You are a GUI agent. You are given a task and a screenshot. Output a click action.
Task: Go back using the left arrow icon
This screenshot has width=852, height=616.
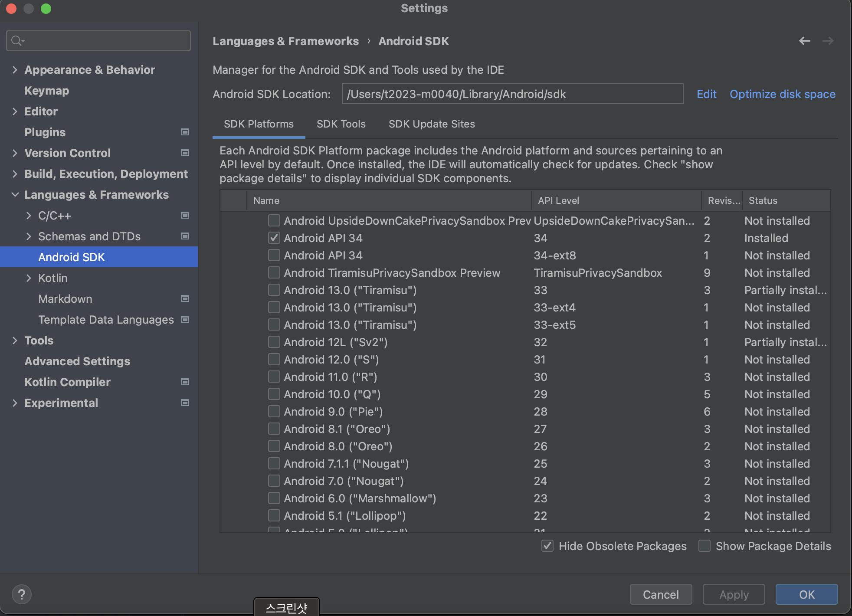[805, 41]
